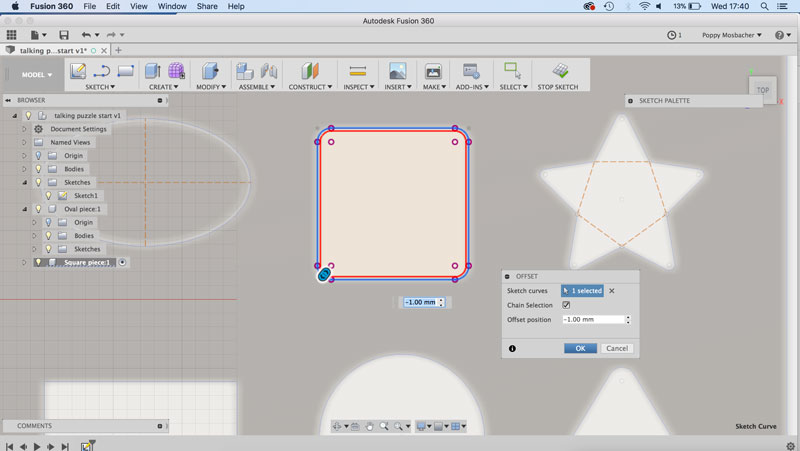Collapse the Oval piece:1 component
The image size is (800, 451).
tap(24, 209)
